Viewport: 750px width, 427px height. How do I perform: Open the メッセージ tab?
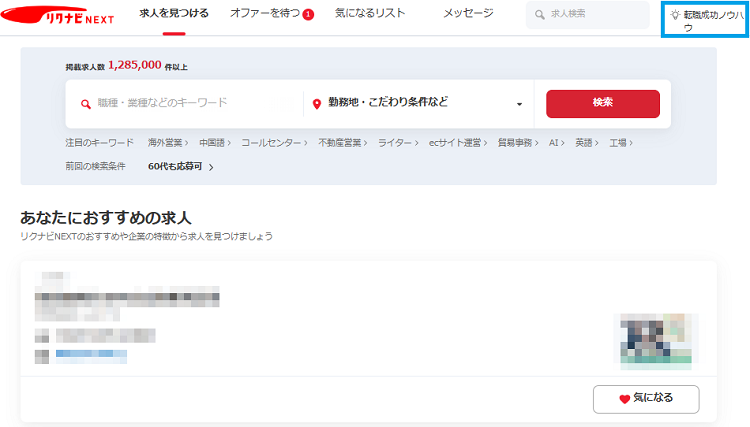click(x=468, y=15)
